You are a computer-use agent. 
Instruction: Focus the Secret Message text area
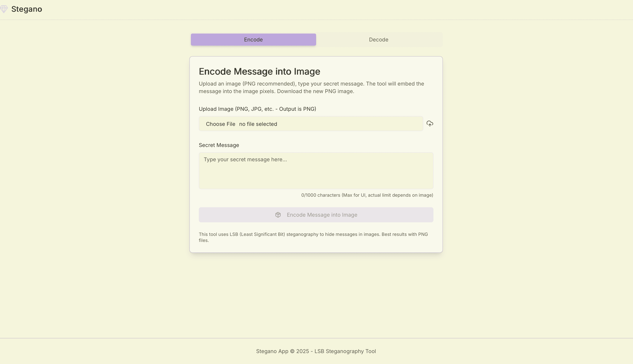pos(316,175)
